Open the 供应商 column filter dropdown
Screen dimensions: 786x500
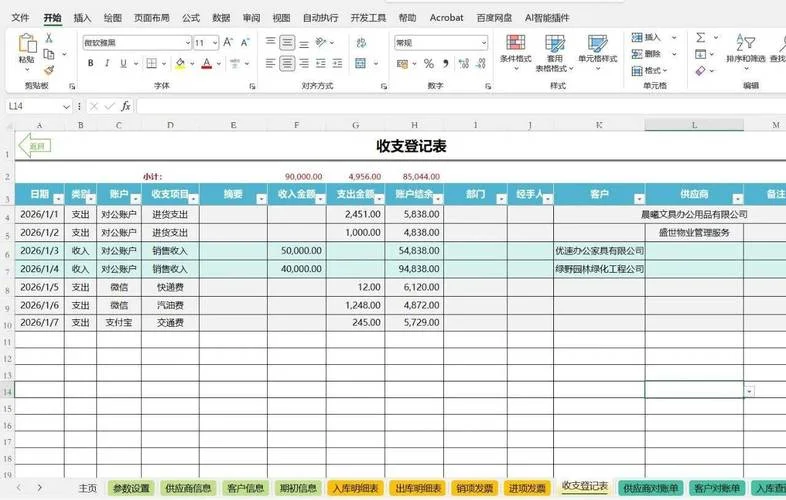pos(737,199)
